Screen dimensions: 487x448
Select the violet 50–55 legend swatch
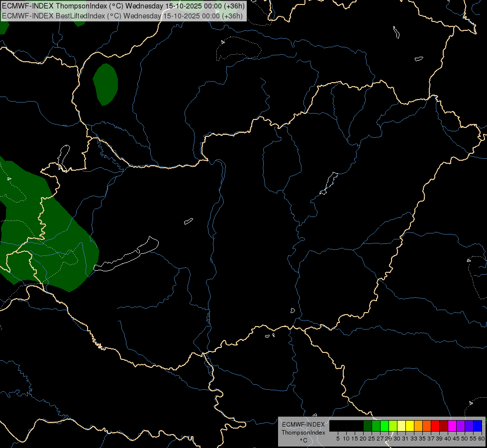(x=469, y=426)
